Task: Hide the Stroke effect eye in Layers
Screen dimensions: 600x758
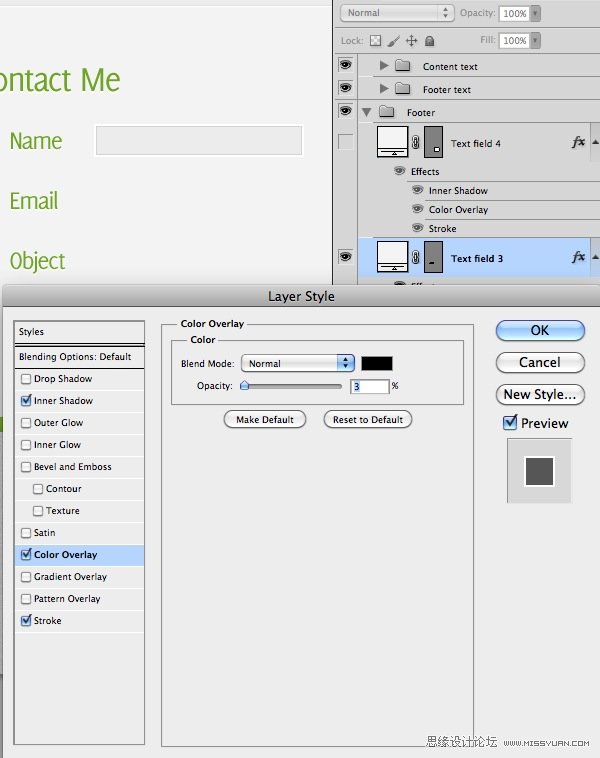Action: pos(417,227)
